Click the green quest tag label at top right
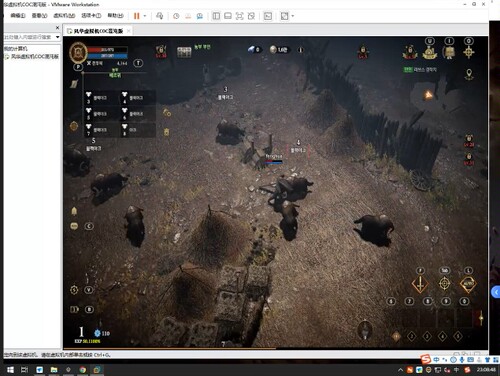Viewport: 500px width, 376px height. click(x=408, y=70)
